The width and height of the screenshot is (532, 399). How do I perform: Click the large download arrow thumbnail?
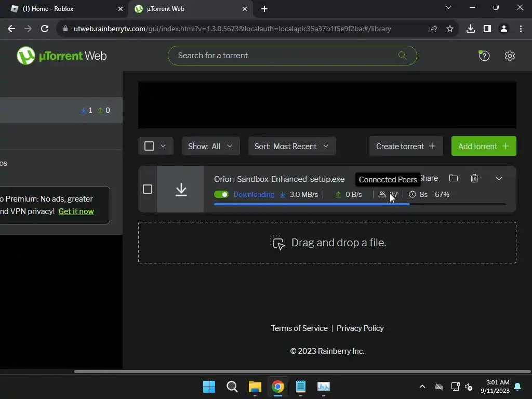181,189
